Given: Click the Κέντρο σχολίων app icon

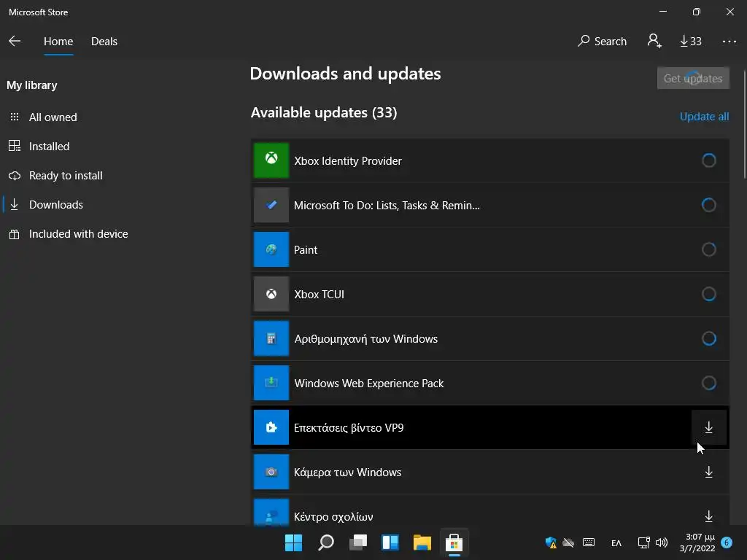Looking at the screenshot, I should click(x=271, y=513).
